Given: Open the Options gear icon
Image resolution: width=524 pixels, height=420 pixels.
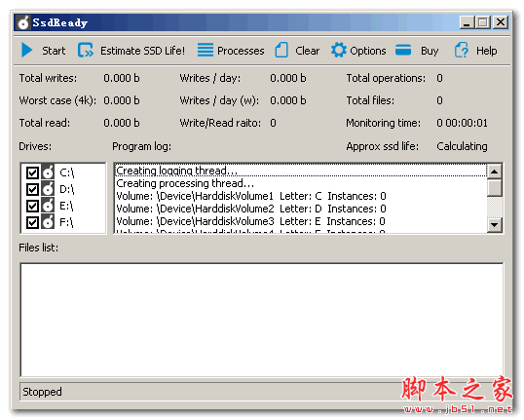Looking at the screenshot, I should click(339, 50).
